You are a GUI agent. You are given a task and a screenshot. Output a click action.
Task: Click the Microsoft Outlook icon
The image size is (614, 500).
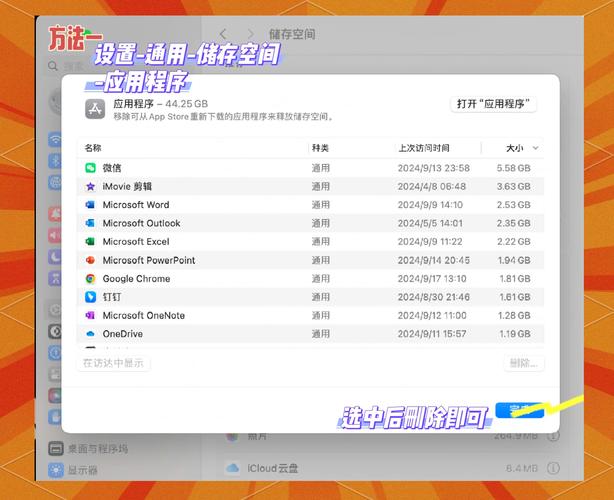coord(90,223)
